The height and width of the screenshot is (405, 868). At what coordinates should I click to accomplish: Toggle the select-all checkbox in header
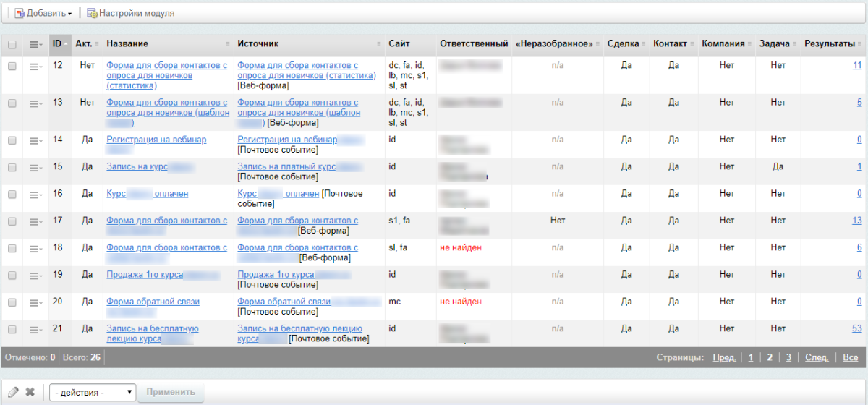[12, 45]
